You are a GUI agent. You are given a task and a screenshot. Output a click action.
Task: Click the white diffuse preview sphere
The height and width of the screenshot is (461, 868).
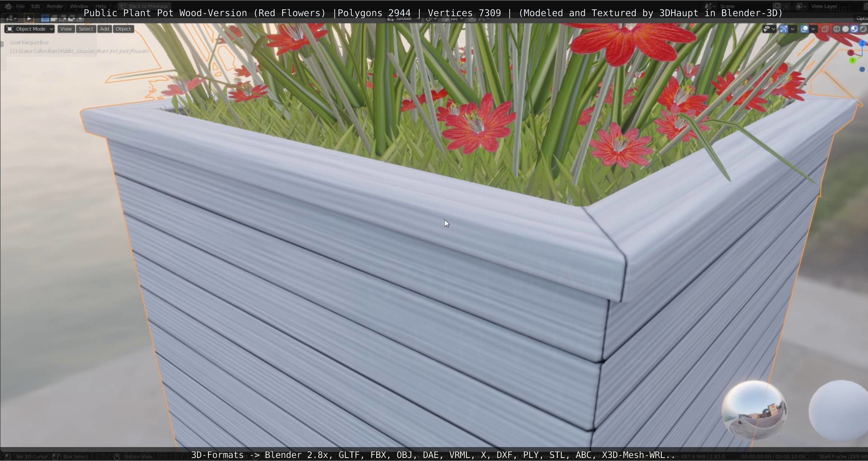838,411
